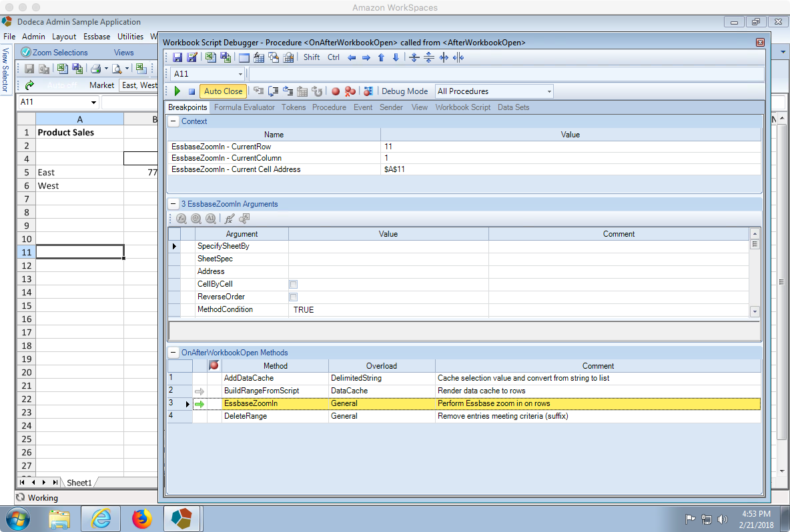Switch to the Formula Evaluator tab
This screenshot has height=532, width=790.
pos(244,107)
